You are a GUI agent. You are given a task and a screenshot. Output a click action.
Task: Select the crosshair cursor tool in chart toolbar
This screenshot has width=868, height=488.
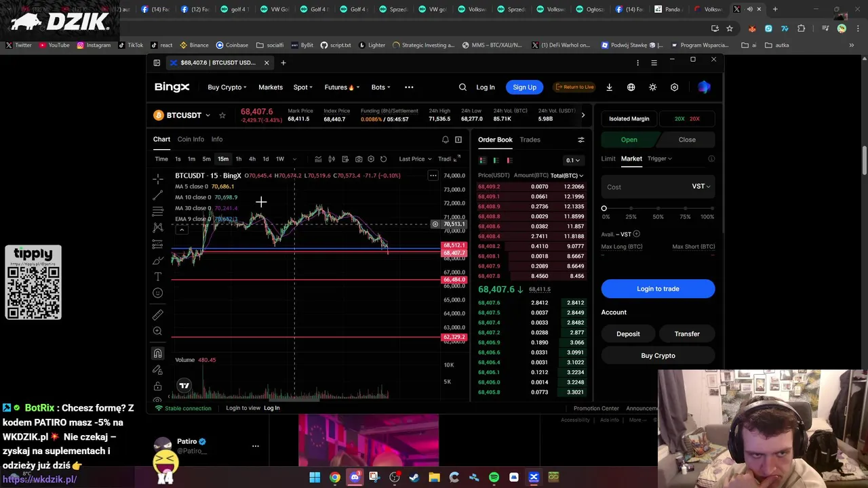point(157,179)
